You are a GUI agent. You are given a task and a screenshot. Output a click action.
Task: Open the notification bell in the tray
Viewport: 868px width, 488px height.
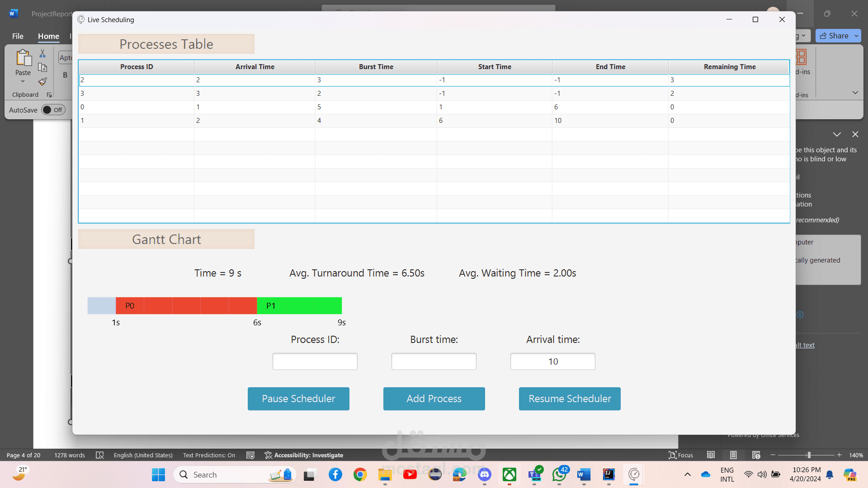[x=830, y=474]
